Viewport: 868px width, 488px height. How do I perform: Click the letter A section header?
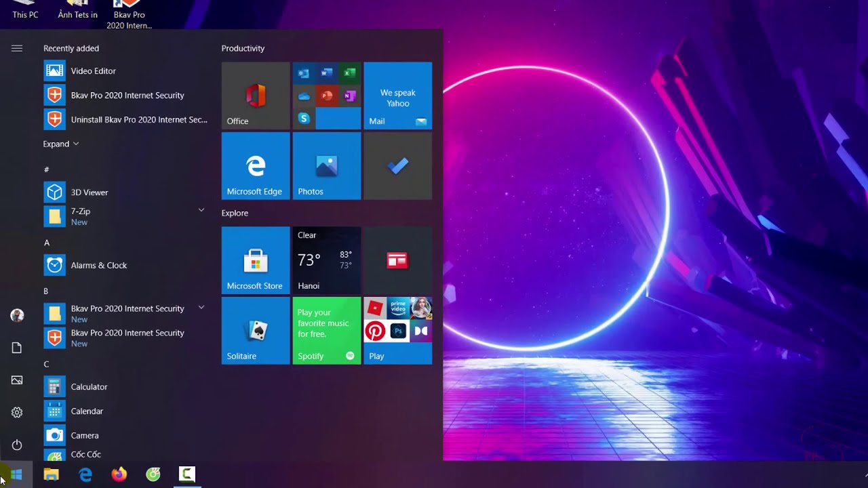[46, 243]
